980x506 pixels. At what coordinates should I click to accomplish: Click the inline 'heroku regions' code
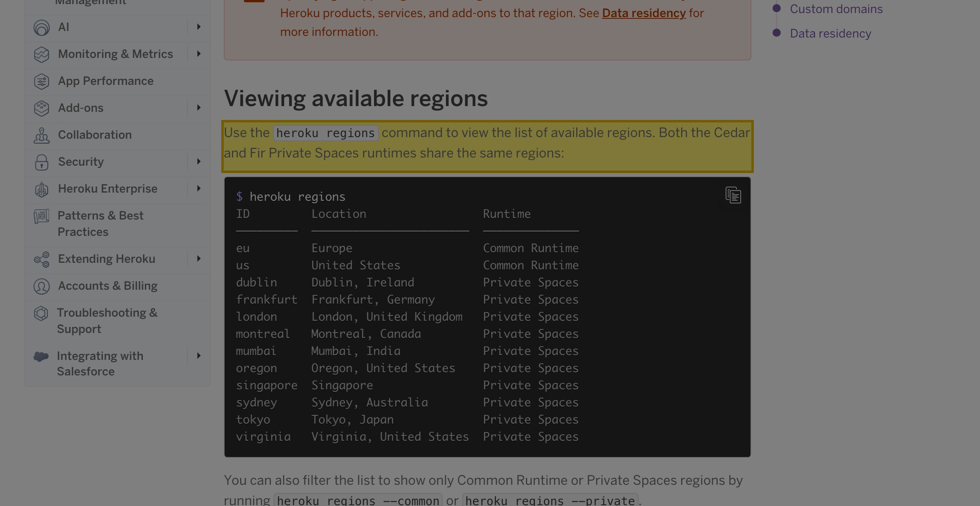pyautogui.click(x=325, y=133)
